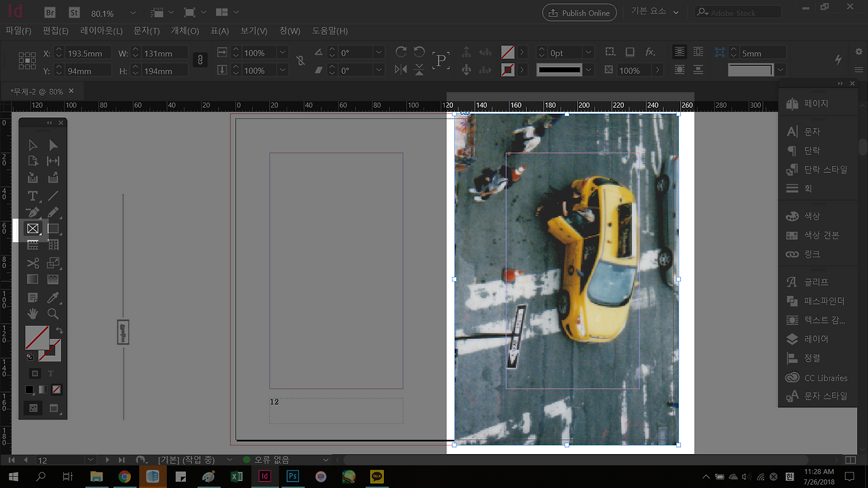Select the Rectangle Frame tool
This screenshot has width=868, height=488.
(x=32, y=229)
